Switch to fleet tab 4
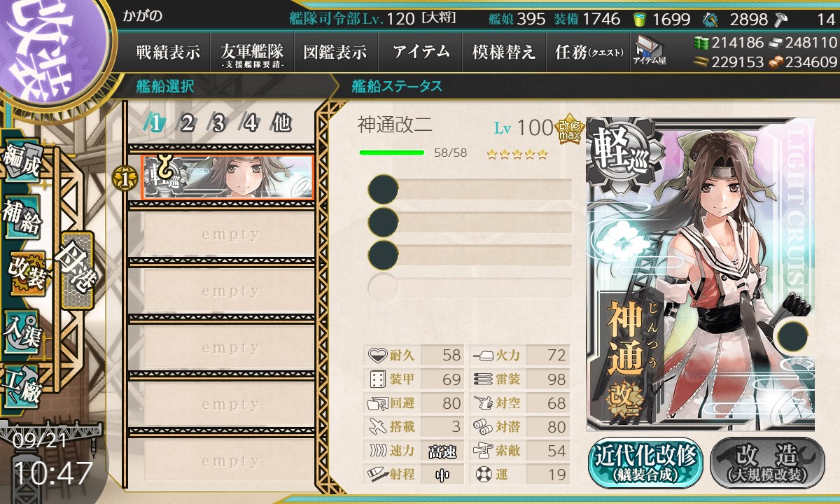 coord(250,123)
